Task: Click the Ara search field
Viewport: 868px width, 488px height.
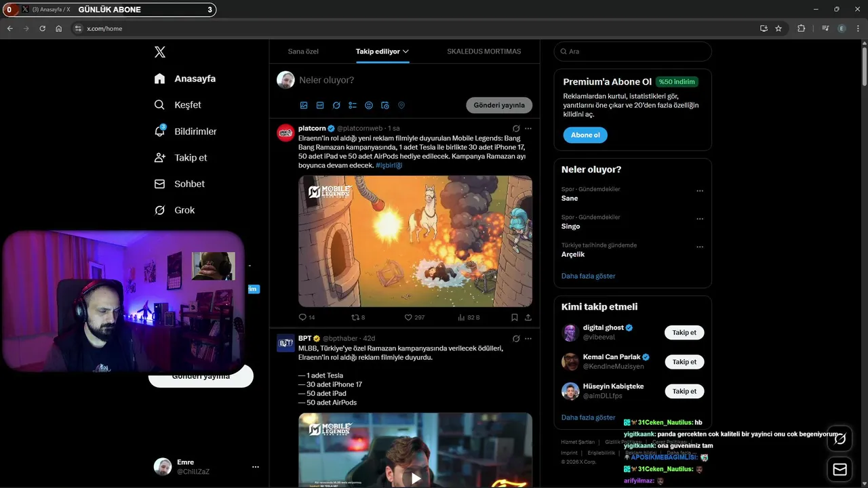Action: (633, 52)
